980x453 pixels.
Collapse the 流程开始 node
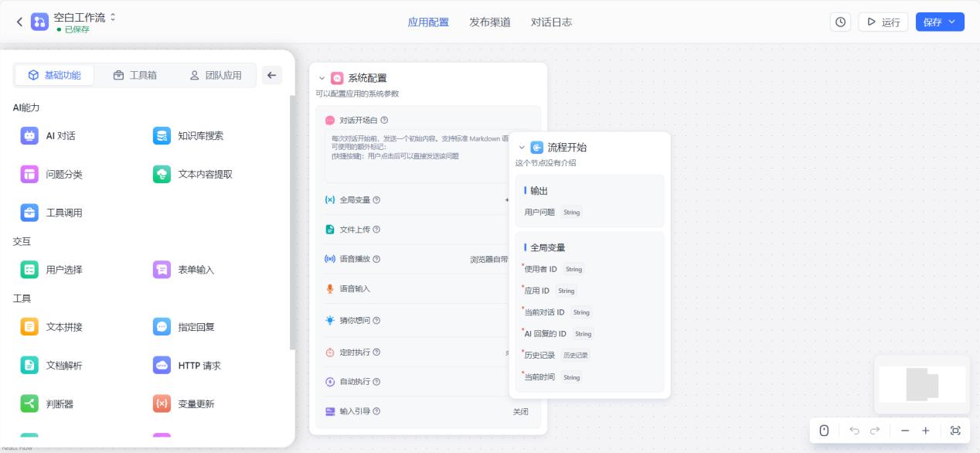pyautogui.click(x=522, y=148)
